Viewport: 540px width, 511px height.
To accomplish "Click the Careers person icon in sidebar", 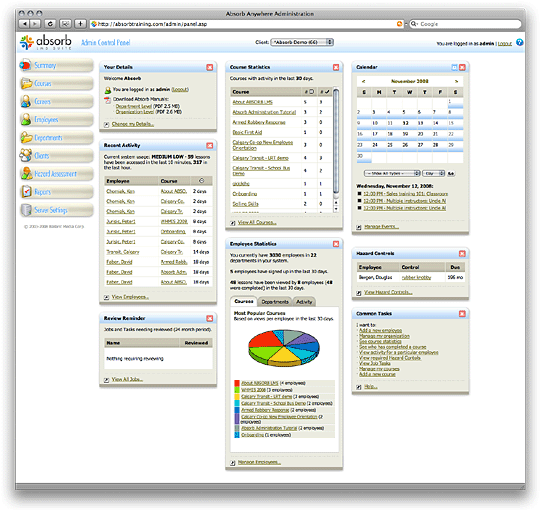I will coord(26,101).
